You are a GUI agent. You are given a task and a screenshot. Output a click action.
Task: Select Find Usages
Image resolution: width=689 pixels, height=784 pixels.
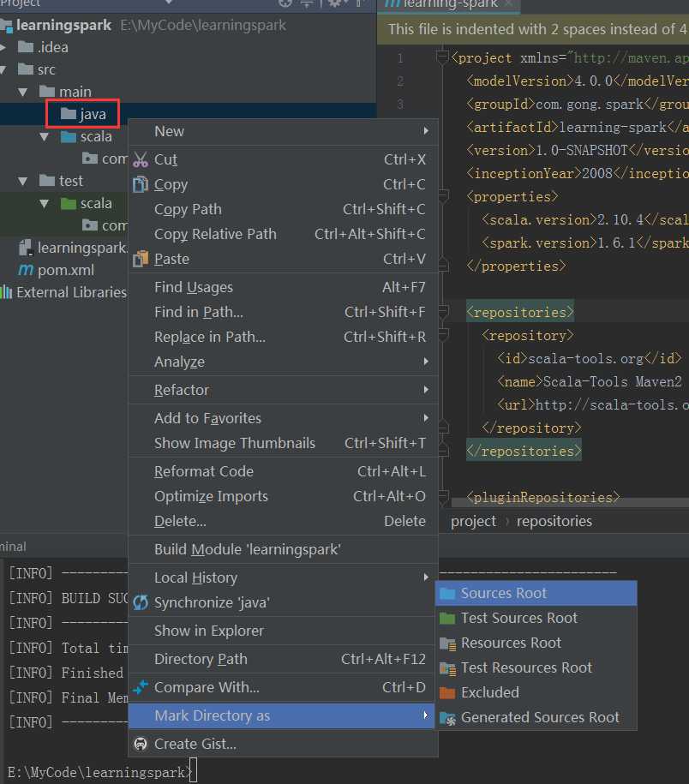click(x=284, y=288)
